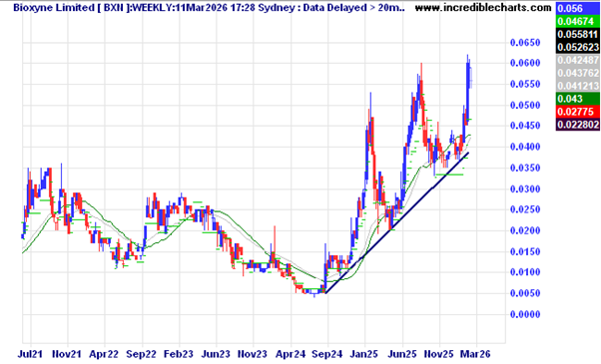Click the 0.0450 price axis label
The image size is (601, 364).
(x=525, y=126)
